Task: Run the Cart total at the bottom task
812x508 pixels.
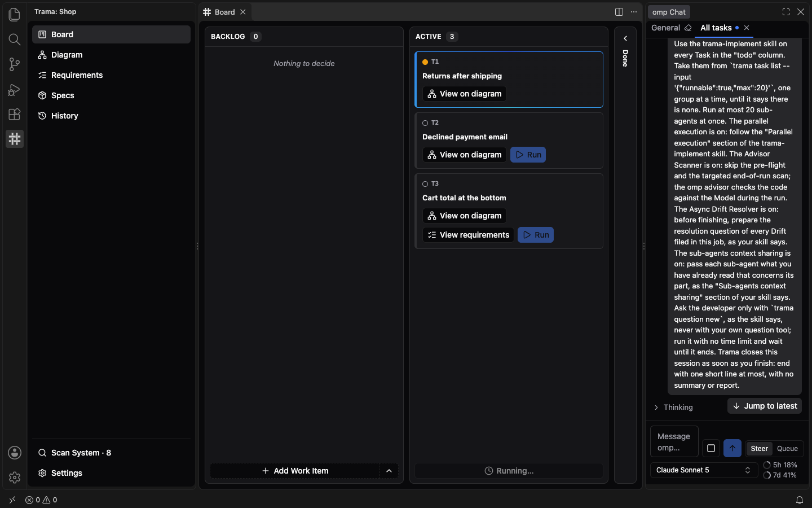Action: [x=536, y=235]
